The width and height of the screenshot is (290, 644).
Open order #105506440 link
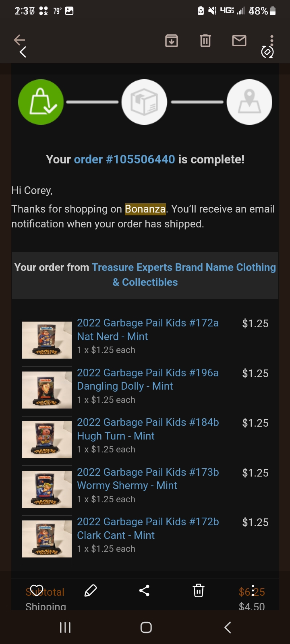point(124,159)
